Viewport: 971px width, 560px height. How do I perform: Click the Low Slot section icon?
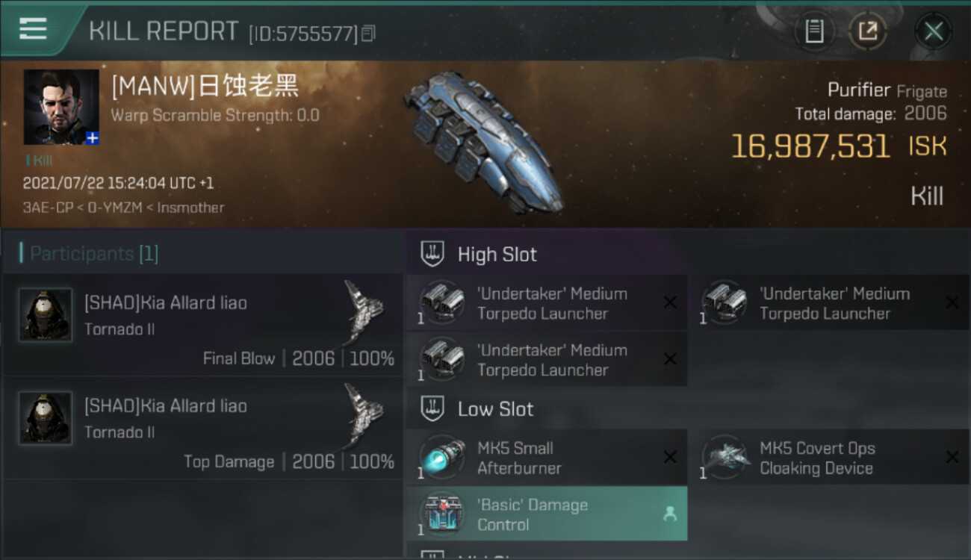[432, 408]
